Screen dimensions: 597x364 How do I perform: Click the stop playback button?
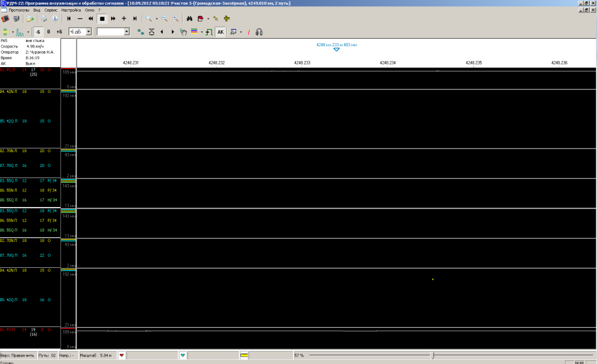coord(102,18)
